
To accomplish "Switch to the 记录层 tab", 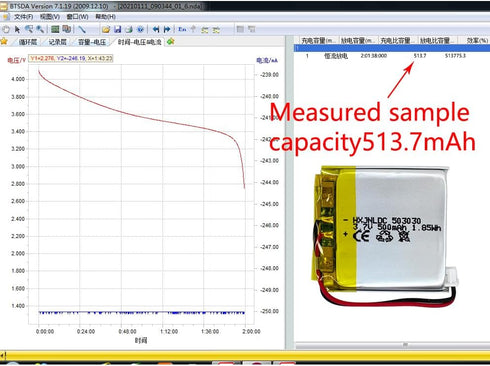I will (57, 42).
